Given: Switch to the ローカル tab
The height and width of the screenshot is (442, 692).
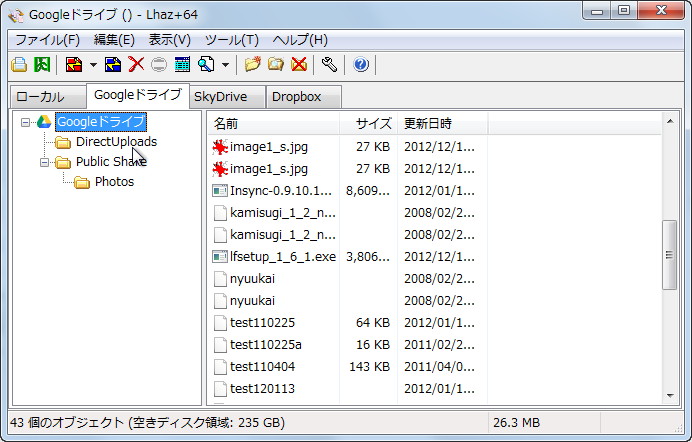Looking at the screenshot, I should [x=48, y=97].
